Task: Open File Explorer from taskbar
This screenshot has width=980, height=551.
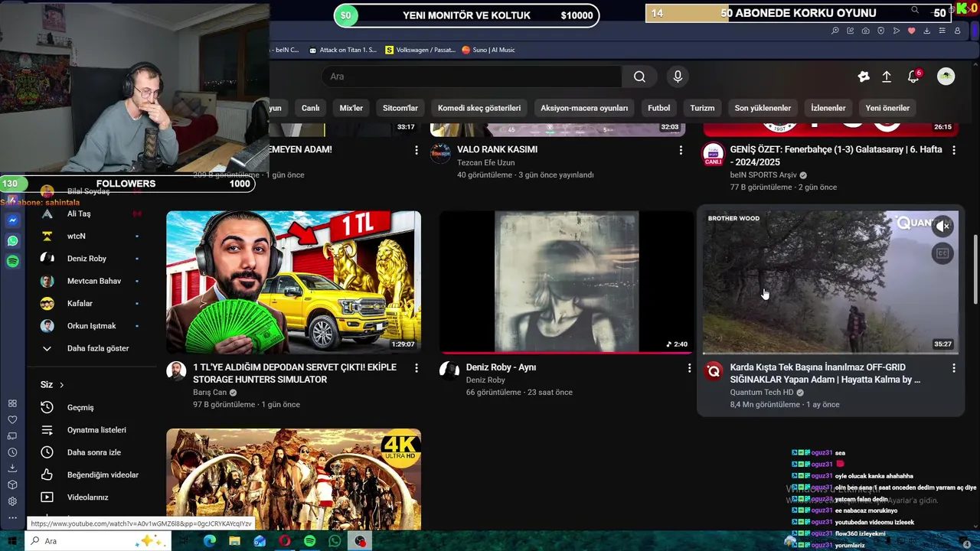Action: pyautogui.click(x=234, y=541)
